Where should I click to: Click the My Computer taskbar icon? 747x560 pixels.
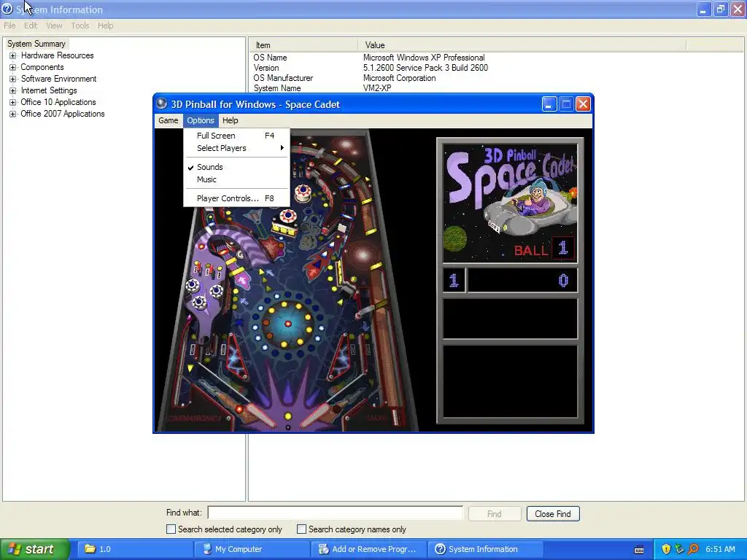(x=207, y=549)
